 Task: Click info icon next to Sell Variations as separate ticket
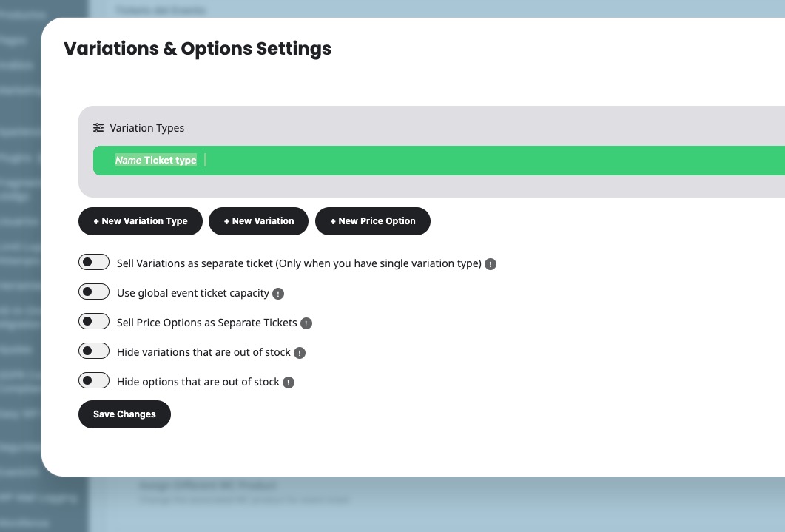[491, 264]
